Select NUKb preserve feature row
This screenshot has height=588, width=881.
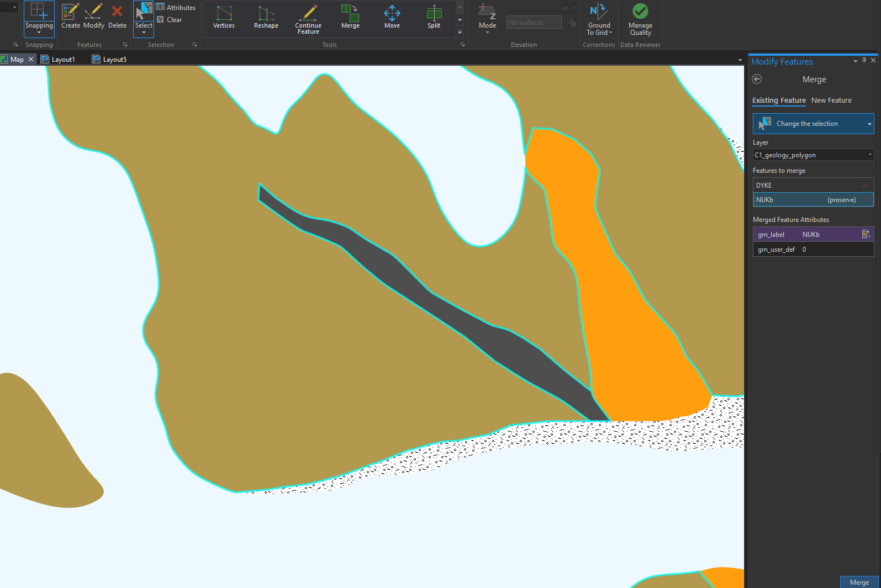point(813,199)
